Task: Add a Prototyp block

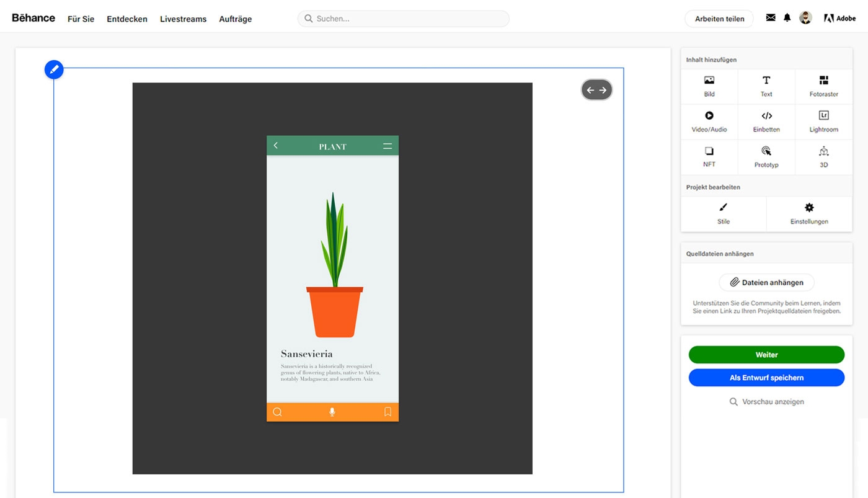Action: (766, 157)
